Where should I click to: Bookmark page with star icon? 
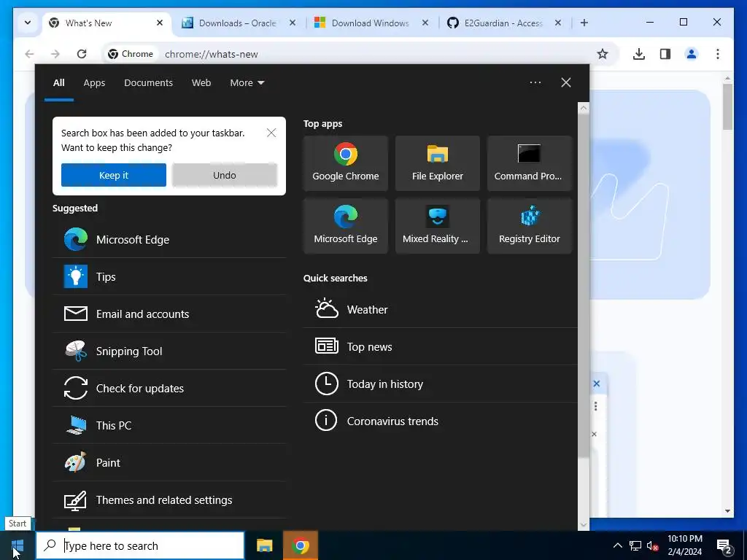[x=603, y=54]
